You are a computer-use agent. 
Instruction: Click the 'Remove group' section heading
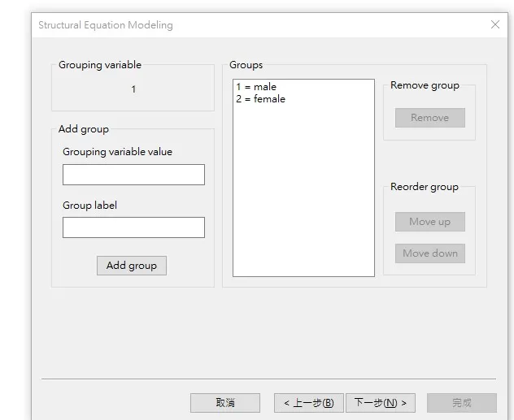425,85
